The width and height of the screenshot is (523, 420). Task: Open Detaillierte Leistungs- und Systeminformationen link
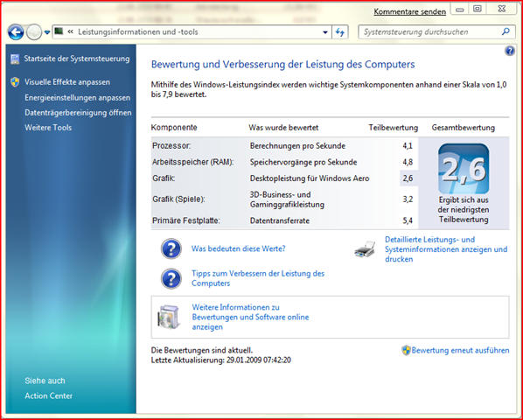(446, 249)
